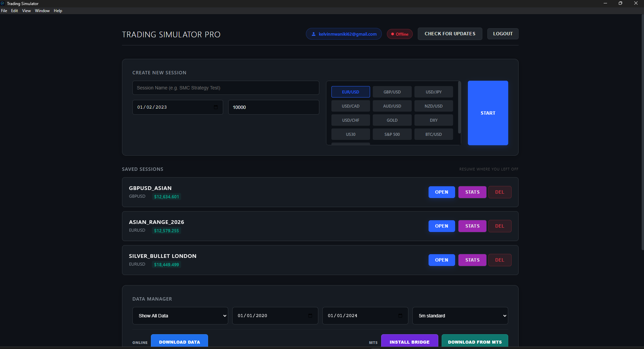This screenshot has width=644, height=349.
Task: Open calendar picker for session start date
Action: 216,107
